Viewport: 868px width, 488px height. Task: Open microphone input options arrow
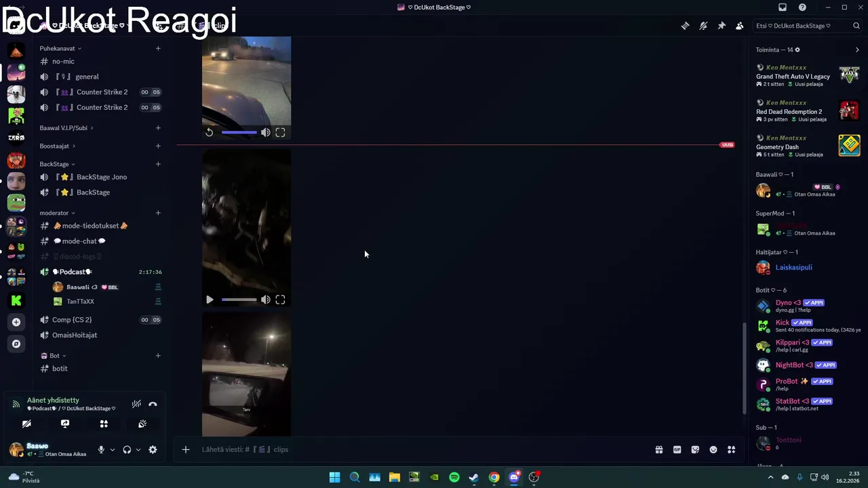point(113,449)
